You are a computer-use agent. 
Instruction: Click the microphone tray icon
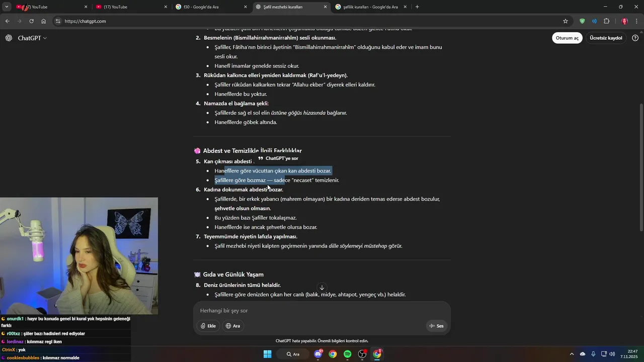click(x=593, y=354)
